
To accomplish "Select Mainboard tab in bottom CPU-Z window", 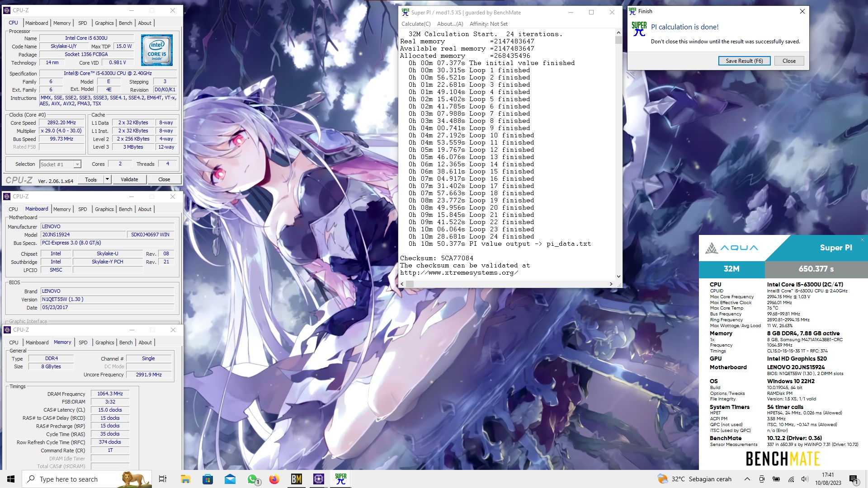I will [x=37, y=343].
